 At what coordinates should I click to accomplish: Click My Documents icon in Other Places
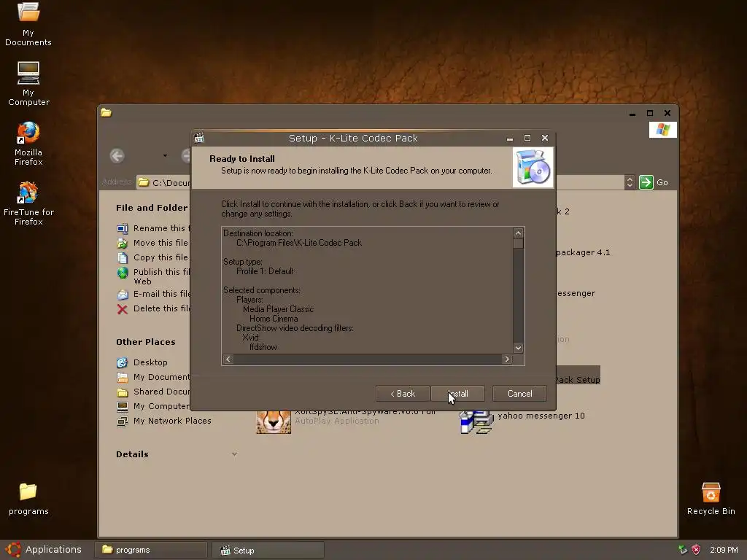pos(123,378)
